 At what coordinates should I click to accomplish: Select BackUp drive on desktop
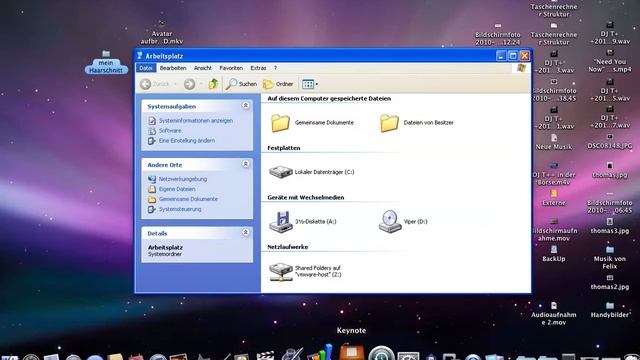click(x=554, y=254)
